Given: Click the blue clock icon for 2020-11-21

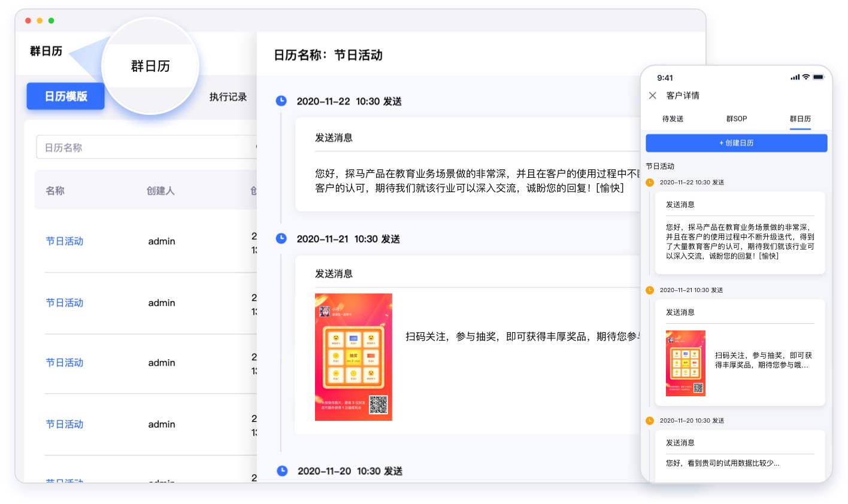Looking at the screenshot, I should pyautogui.click(x=281, y=238).
